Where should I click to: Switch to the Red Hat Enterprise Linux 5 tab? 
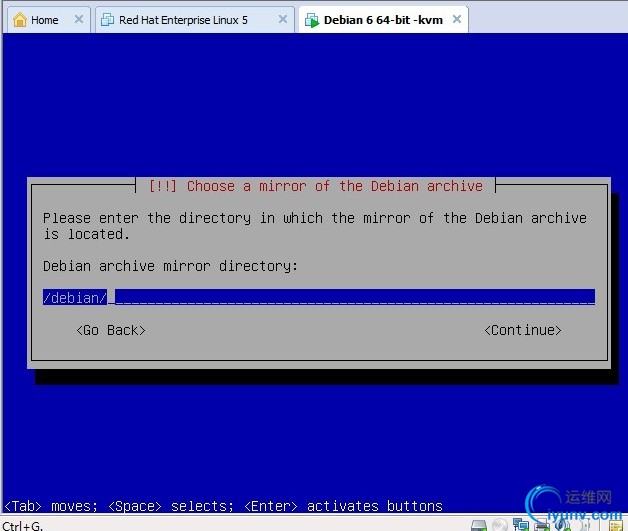[x=194, y=20]
